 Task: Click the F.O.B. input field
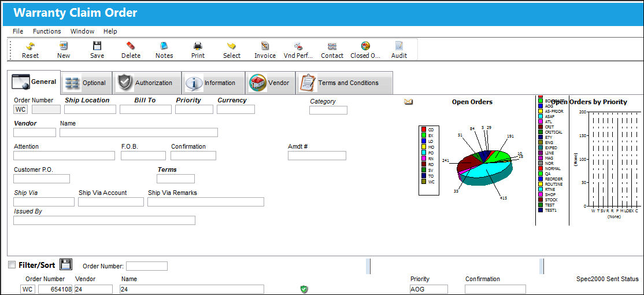click(x=143, y=155)
